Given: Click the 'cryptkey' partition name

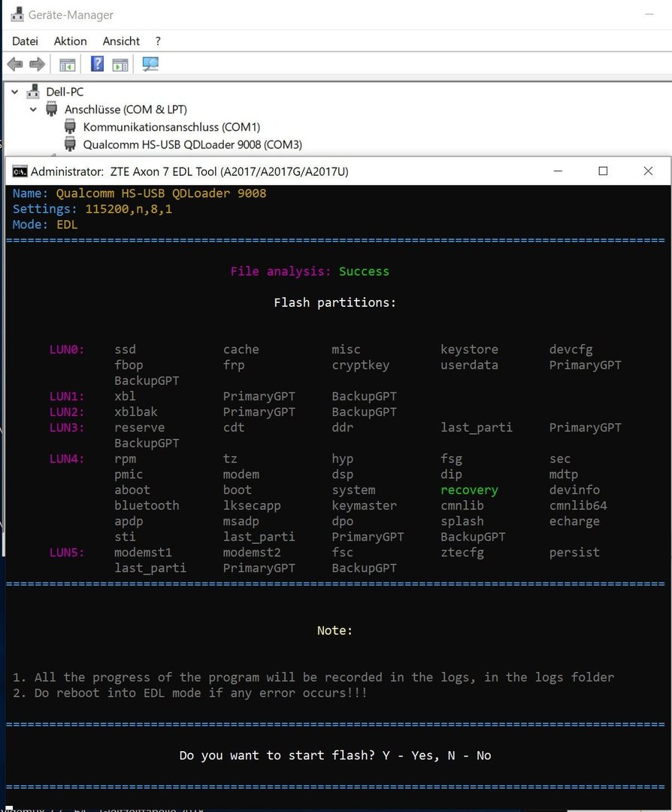Looking at the screenshot, I should [361, 365].
